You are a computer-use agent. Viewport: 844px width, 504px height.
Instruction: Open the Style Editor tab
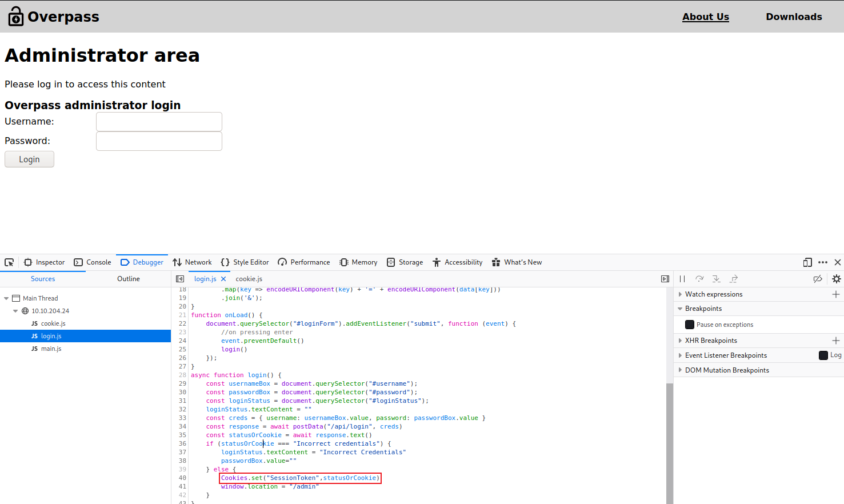[245, 262]
